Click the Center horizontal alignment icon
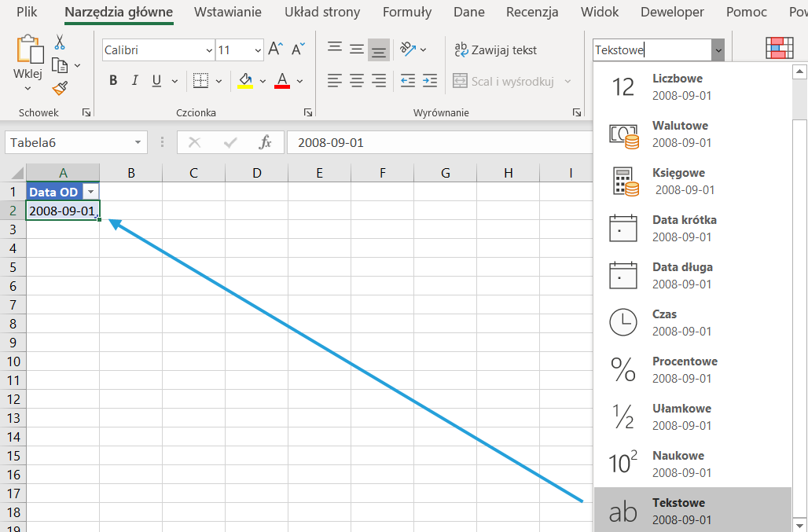This screenshot has width=808, height=532. click(x=357, y=81)
